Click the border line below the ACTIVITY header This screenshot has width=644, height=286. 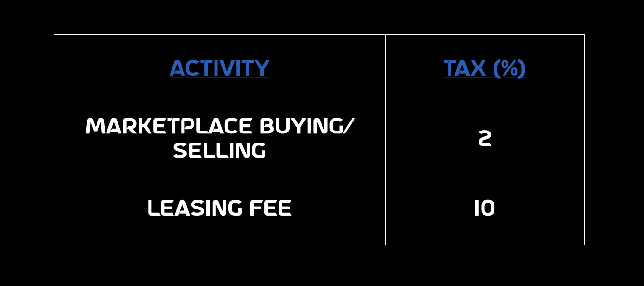pos(220,105)
